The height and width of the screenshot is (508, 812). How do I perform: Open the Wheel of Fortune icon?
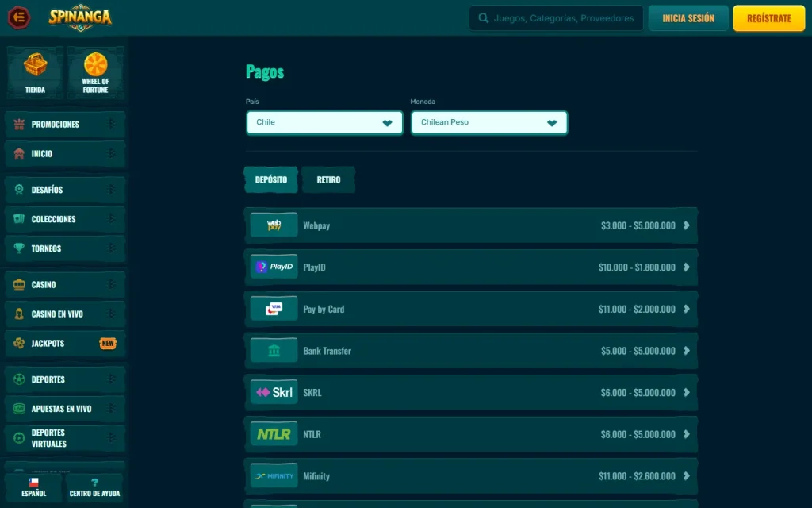[95, 64]
